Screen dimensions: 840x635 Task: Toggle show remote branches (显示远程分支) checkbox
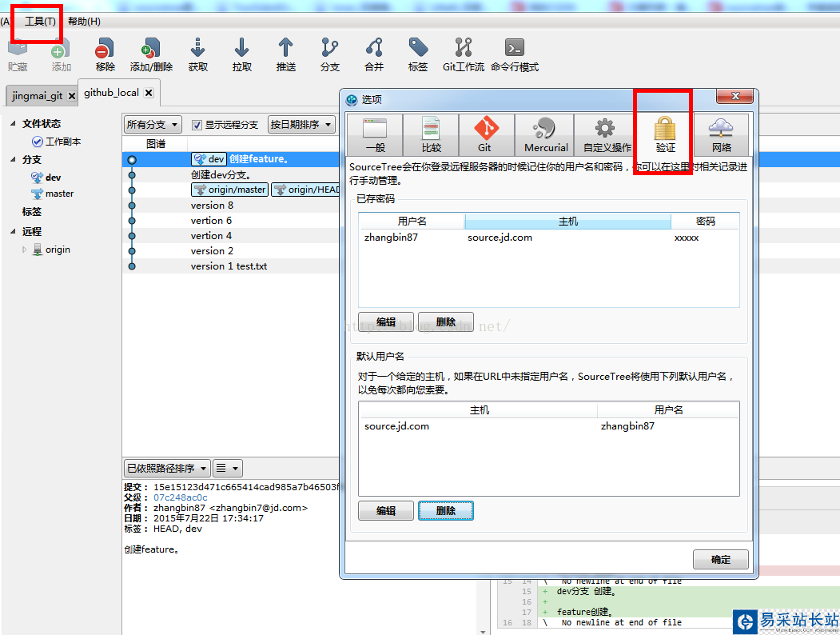point(197,125)
